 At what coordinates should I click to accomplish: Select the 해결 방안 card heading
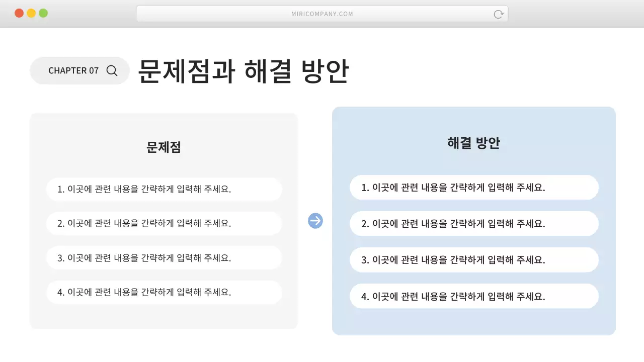(473, 142)
